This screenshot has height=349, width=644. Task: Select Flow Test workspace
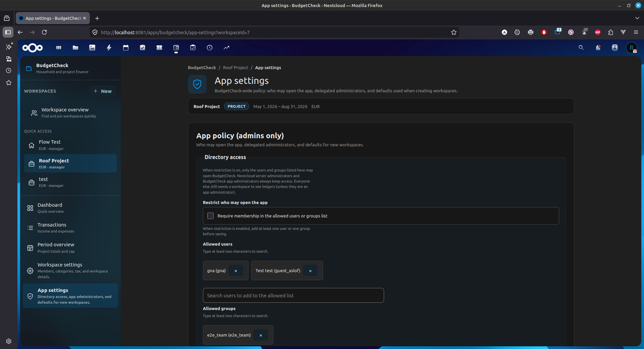tap(70, 145)
